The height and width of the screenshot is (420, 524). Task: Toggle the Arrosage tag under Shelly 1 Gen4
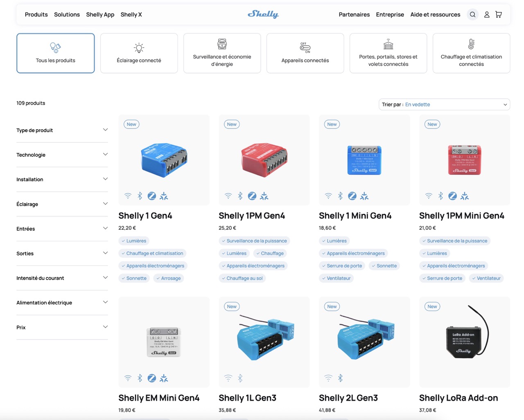click(168, 278)
